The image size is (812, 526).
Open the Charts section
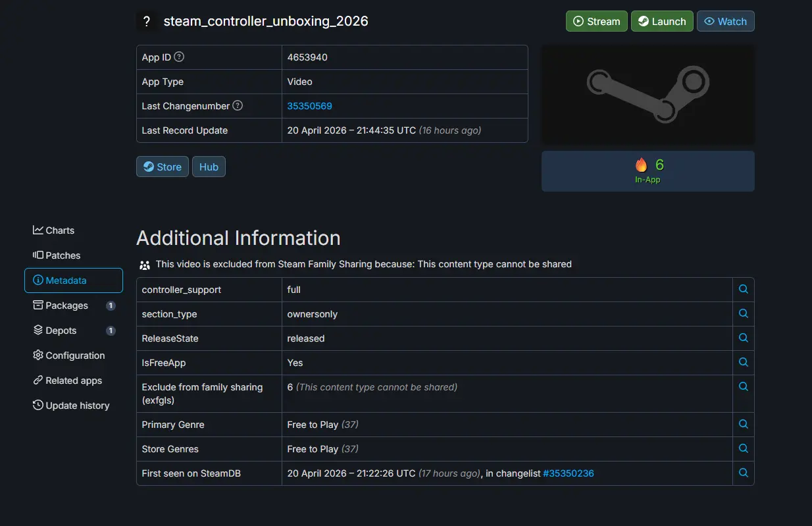(54, 230)
